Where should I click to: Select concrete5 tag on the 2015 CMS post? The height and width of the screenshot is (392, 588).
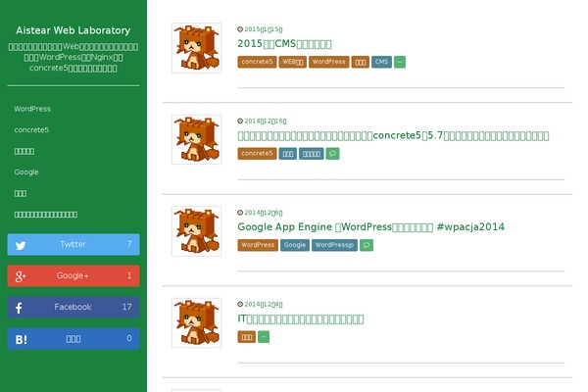click(257, 62)
